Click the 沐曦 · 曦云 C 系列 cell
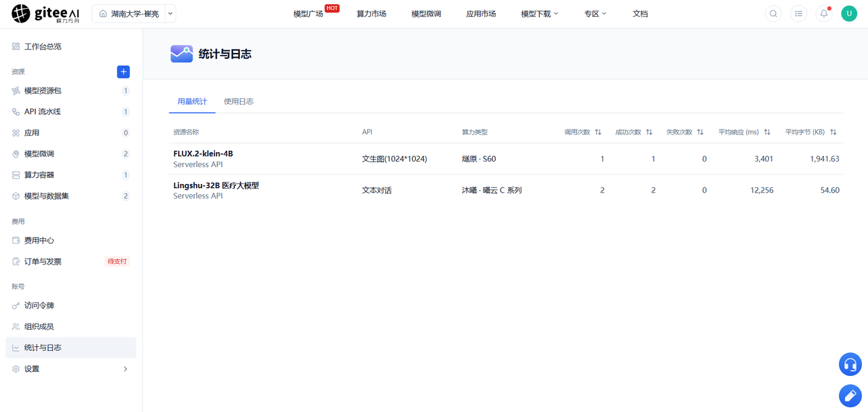Image resolution: width=868 pixels, height=412 pixels. 492,191
